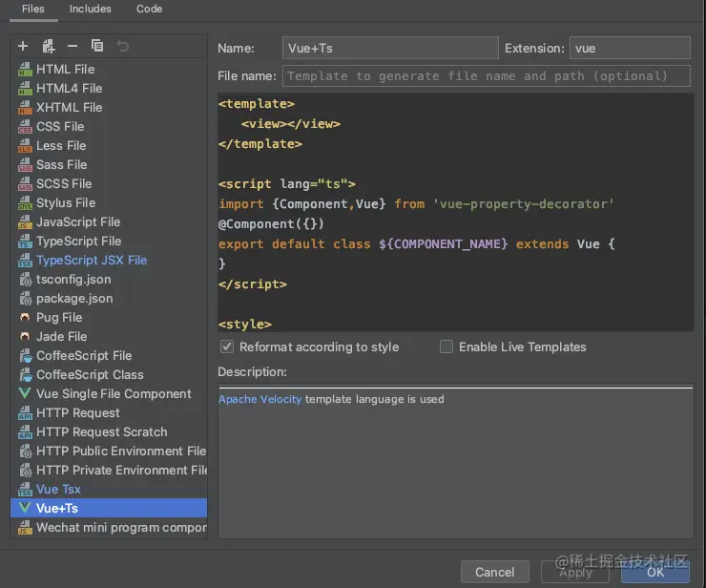Select TypeScript JSX File in list
The width and height of the screenshot is (706, 588).
[92, 261]
